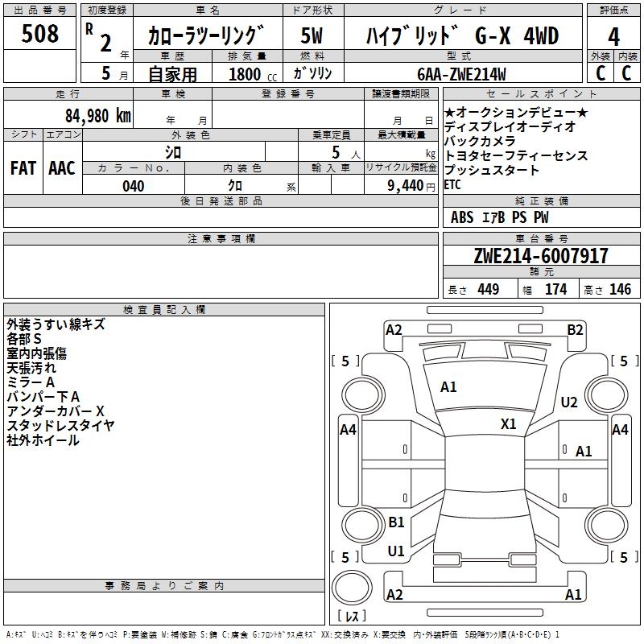This screenshot has width=644, height=644.
Task: Click color number 040
Action: (134, 186)
